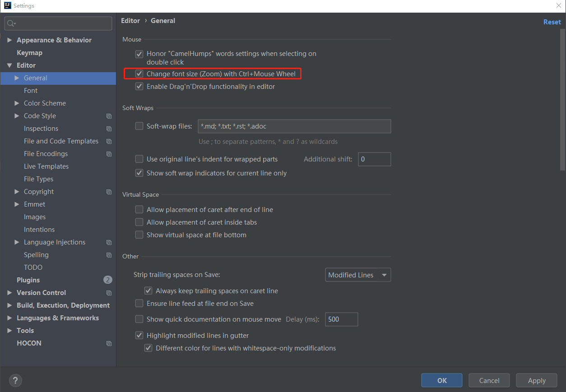
Task: Expand Languages & Frameworks node
Action: pos(9,318)
